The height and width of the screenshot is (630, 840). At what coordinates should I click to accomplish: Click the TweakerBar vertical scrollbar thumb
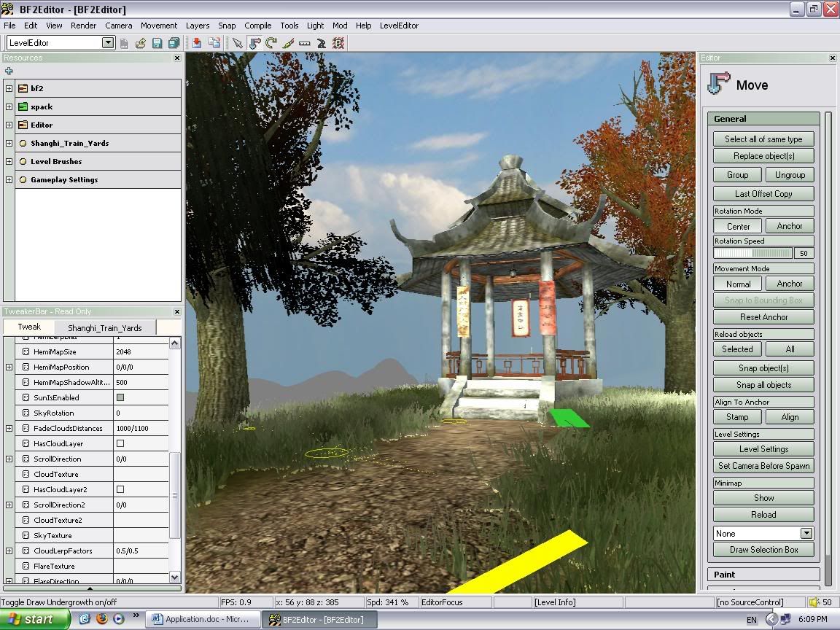[175, 495]
